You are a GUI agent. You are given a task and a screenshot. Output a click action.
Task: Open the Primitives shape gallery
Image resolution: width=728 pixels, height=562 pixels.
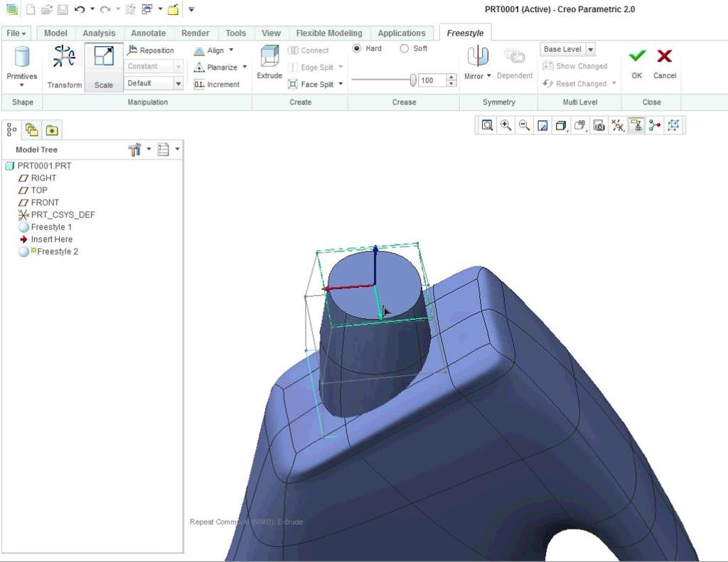coord(22,67)
